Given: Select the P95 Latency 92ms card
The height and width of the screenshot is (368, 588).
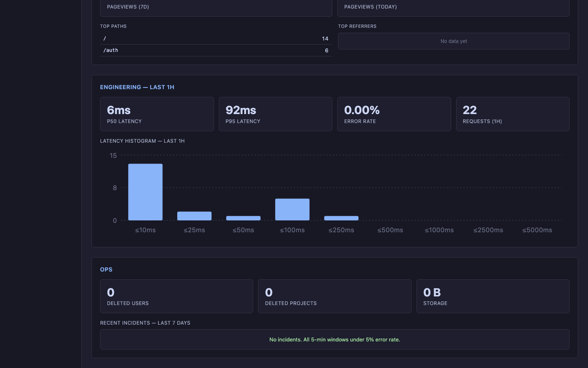Looking at the screenshot, I should click(275, 114).
